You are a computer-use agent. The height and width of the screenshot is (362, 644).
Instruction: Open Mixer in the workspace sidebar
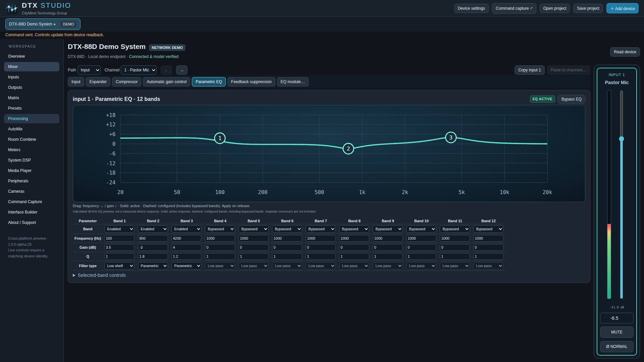[32, 67]
